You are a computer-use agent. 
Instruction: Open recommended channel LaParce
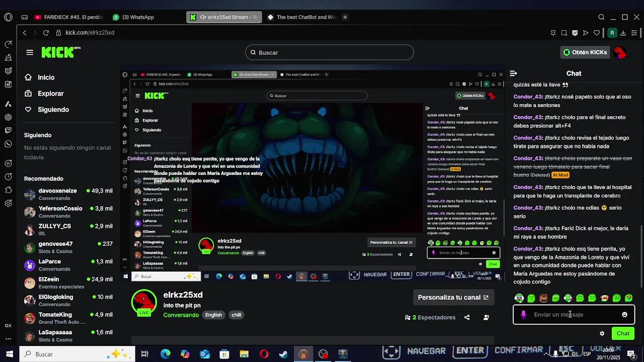pos(68,265)
